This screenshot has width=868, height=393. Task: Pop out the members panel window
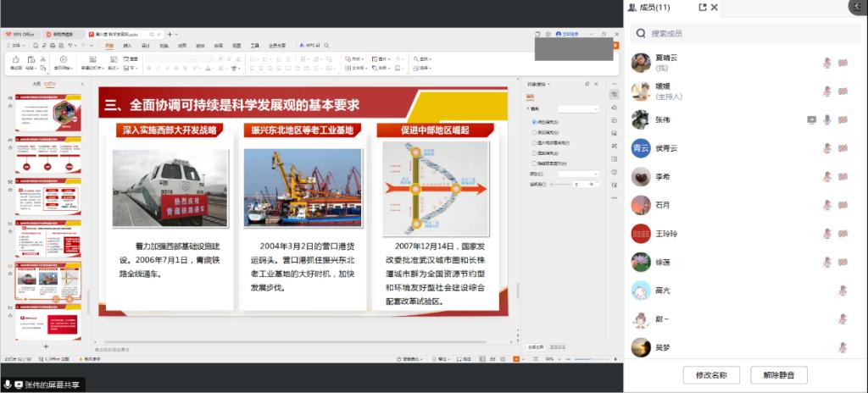click(702, 8)
